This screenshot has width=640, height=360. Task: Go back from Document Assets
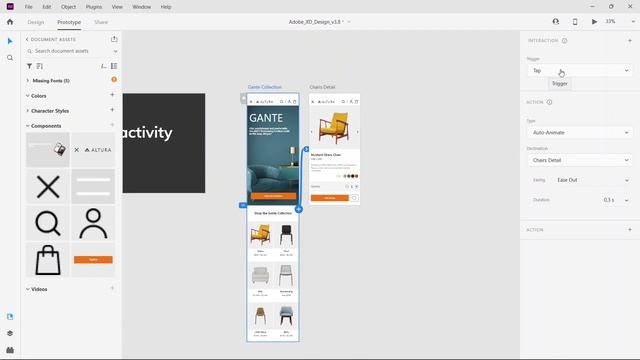27,40
